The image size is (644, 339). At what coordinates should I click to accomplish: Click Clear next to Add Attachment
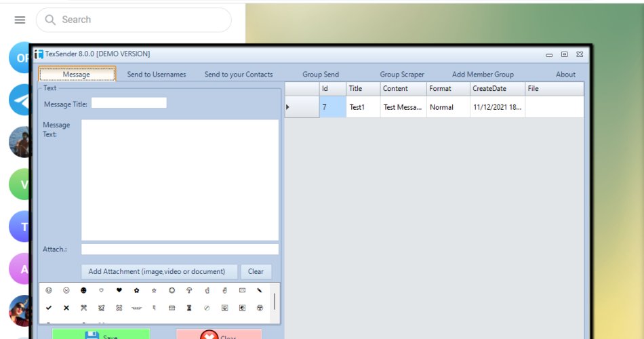(x=256, y=272)
